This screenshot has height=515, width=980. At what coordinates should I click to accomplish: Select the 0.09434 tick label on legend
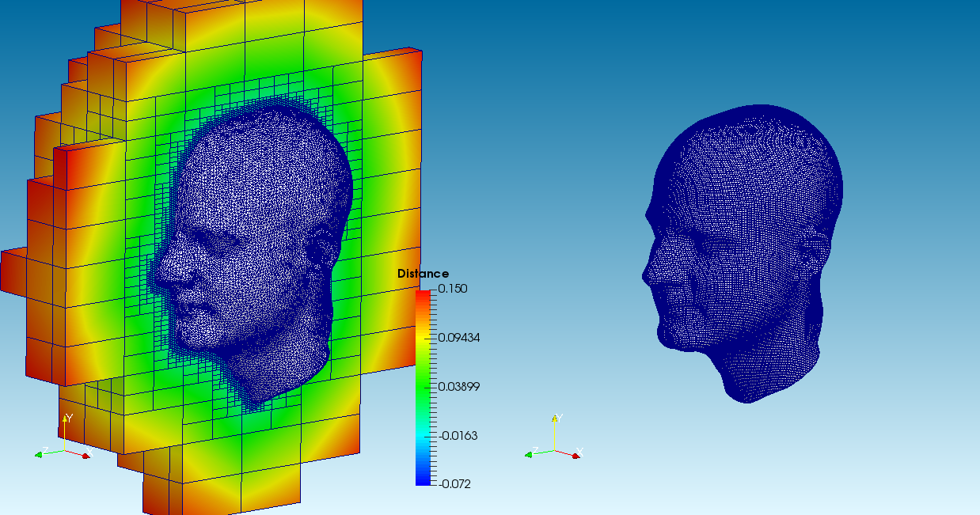458,338
